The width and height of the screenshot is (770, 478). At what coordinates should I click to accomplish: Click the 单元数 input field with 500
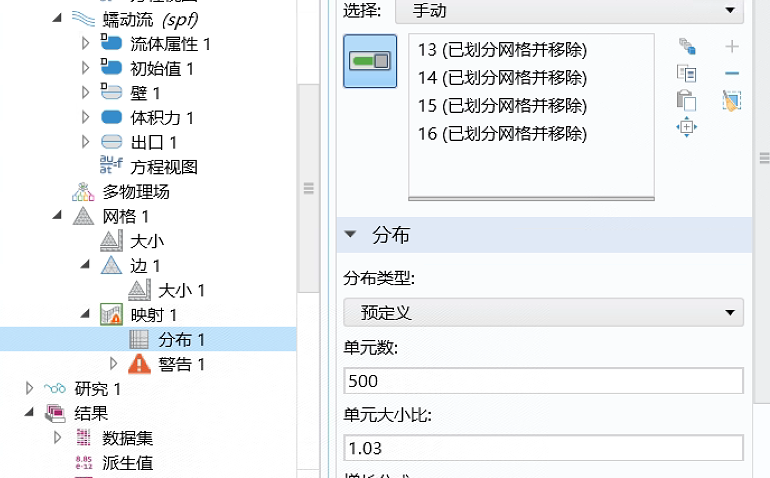[x=543, y=381]
